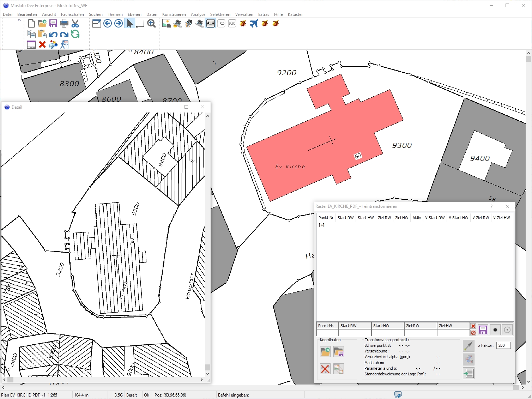Viewport: 532px width, 399px height.
Task: Click the airplane icon in toolbar
Action: [x=254, y=24]
